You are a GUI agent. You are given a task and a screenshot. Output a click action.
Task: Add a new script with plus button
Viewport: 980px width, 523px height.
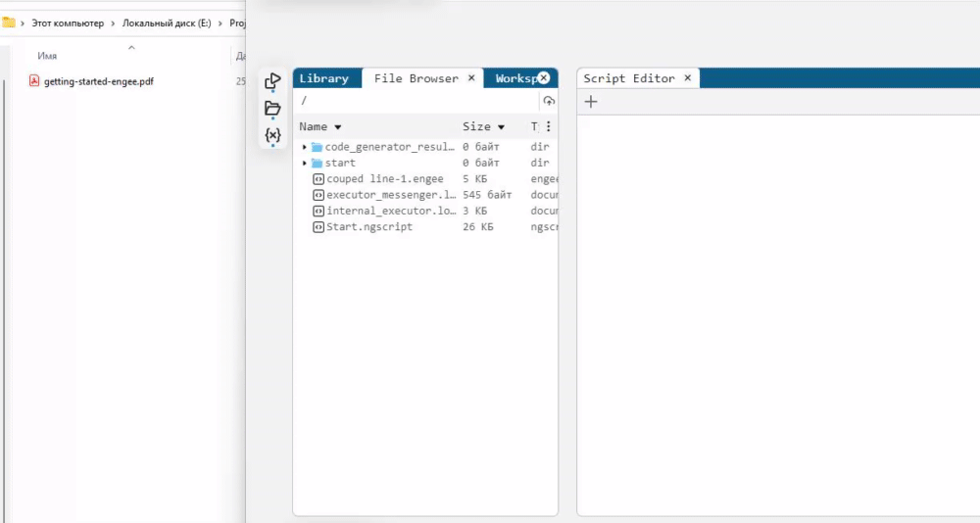(591, 101)
